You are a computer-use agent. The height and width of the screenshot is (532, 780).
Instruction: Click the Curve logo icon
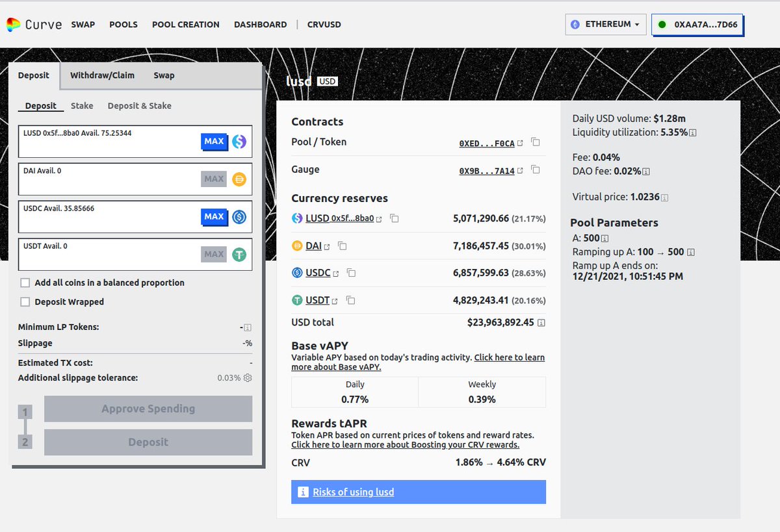pyautogui.click(x=13, y=25)
